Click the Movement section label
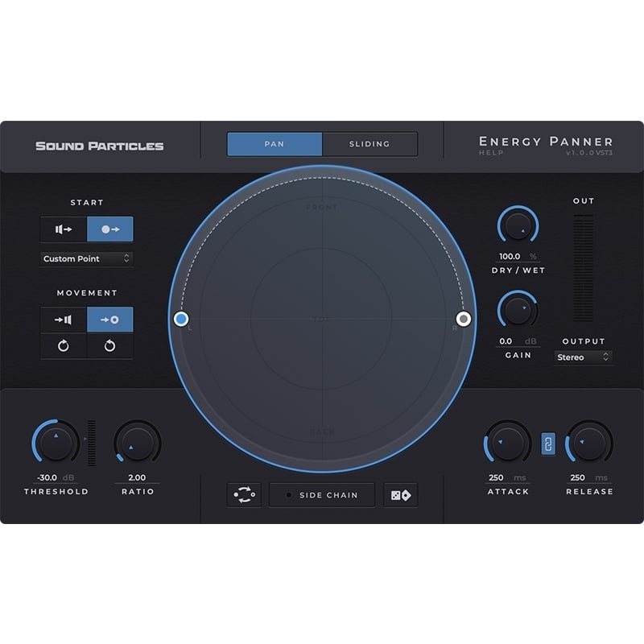Image resolution: width=644 pixels, height=644 pixels. pyautogui.click(x=87, y=293)
